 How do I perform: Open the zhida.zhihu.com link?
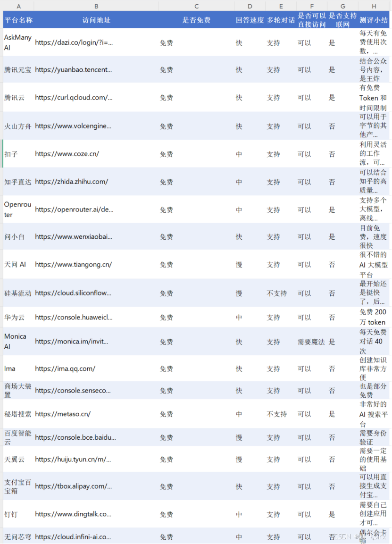point(71,182)
